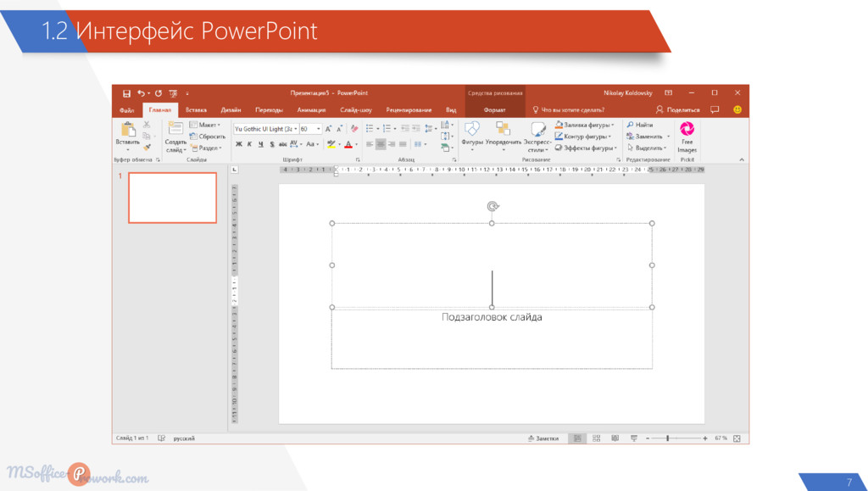Click fit slide to window icon

coord(737,438)
